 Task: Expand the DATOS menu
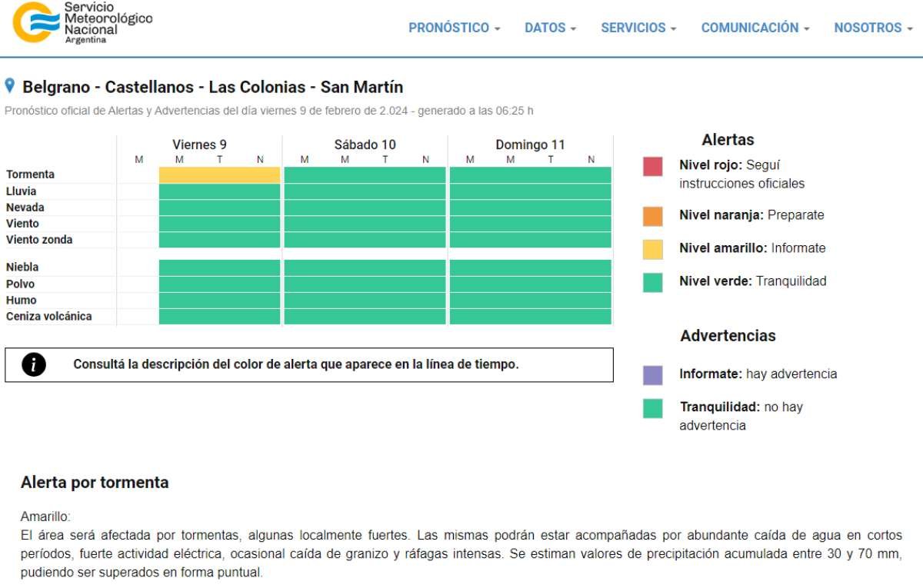point(550,28)
